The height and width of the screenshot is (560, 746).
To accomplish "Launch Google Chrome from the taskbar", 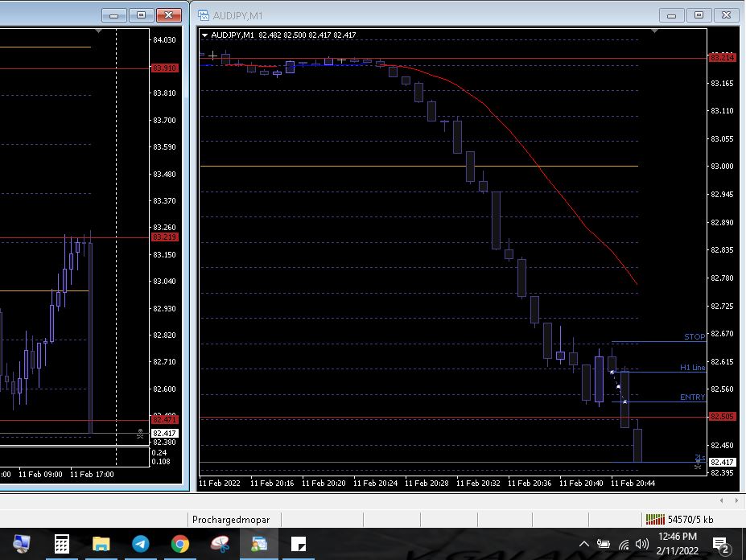I will tap(179, 544).
